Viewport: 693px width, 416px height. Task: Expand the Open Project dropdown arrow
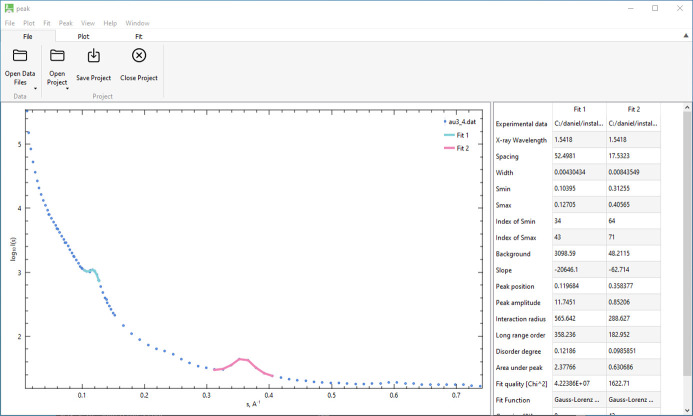click(x=68, y=88)
